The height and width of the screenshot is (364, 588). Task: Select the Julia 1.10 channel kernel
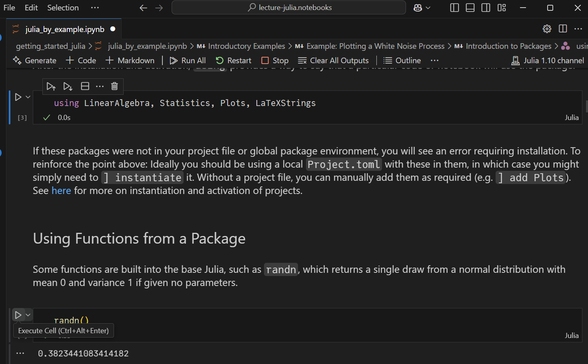(548, 60)
